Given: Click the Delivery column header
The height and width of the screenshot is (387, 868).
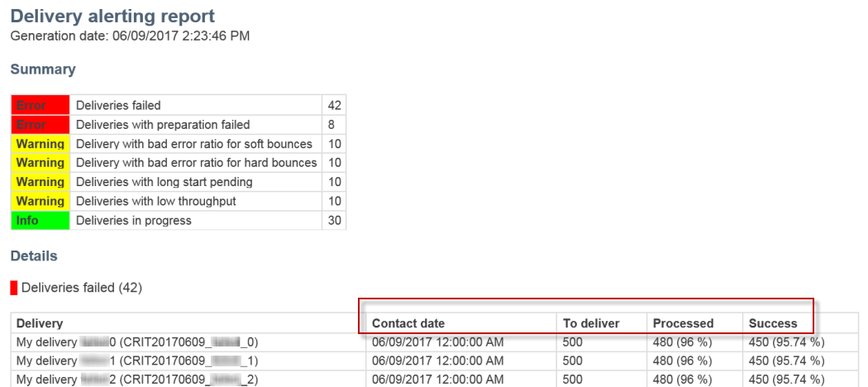Looking at the screenshot, I should [40, 323].
